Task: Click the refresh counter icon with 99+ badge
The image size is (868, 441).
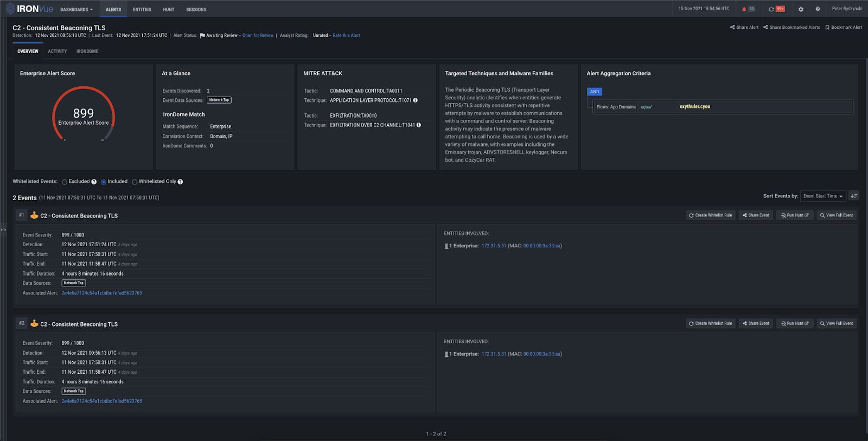Action: pos(777,9)
